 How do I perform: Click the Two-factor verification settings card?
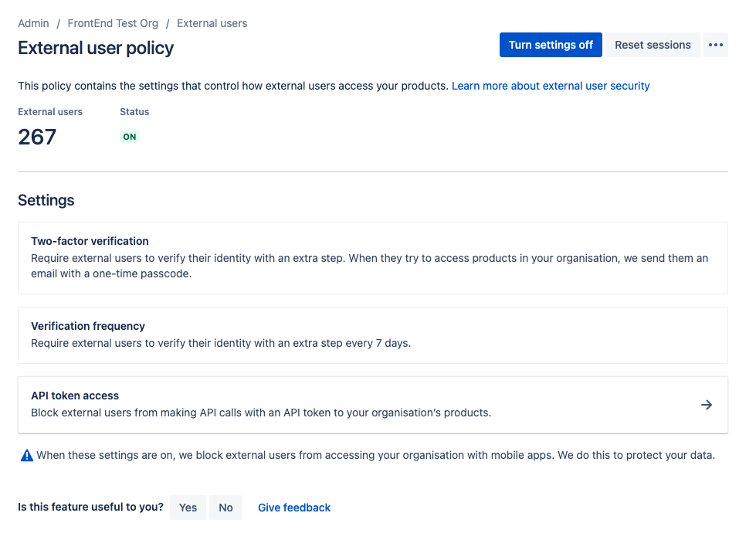point(372,256)
